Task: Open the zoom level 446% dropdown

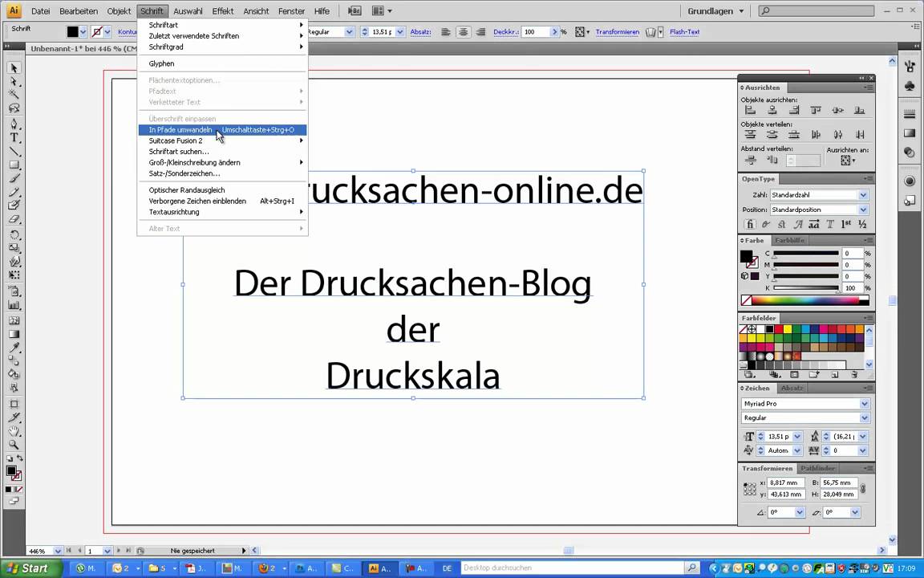Action: [x=58, y=551]
